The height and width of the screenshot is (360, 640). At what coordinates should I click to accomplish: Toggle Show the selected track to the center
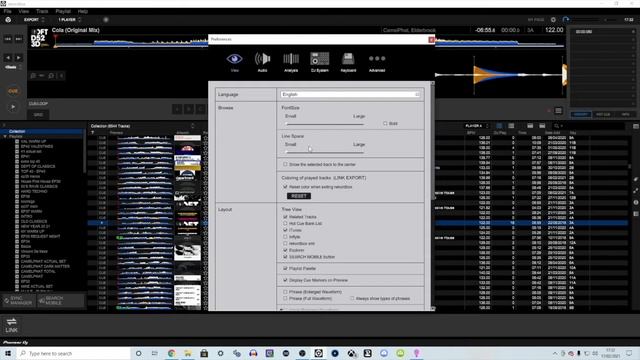(x=285, y=164)
